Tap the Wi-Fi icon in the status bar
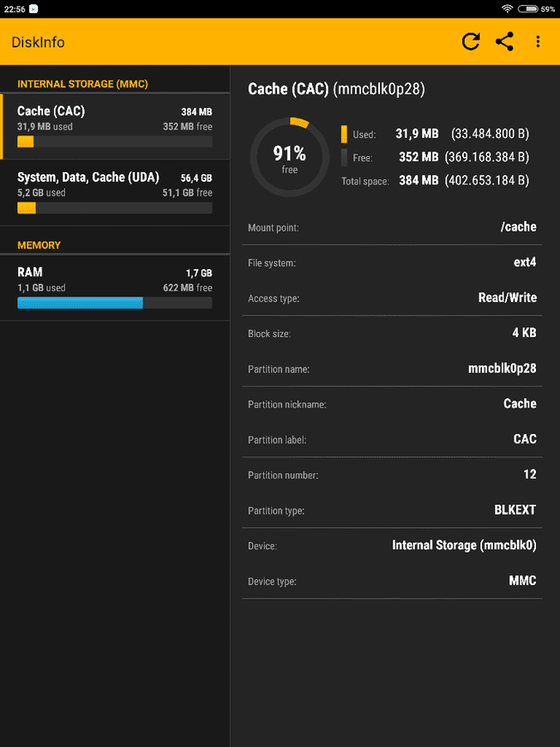Screen dimensions: 560x747 click(507, 8)
